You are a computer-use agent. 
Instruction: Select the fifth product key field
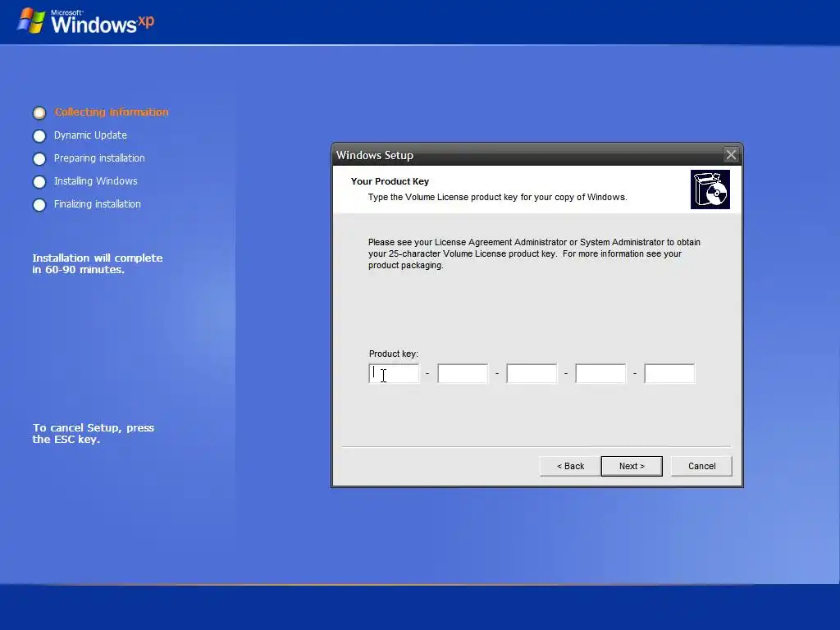tap(669, 373)
